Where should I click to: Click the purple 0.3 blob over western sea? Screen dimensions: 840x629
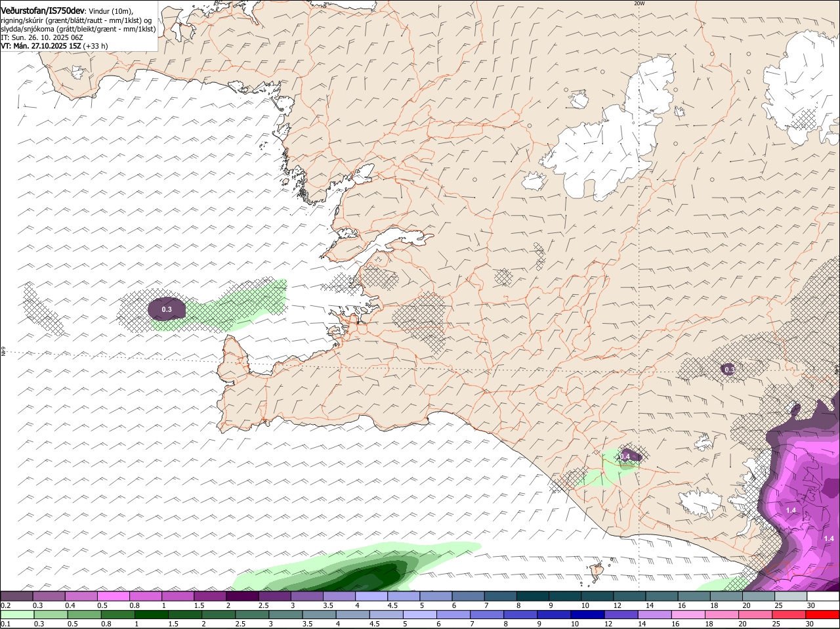point(167,309)
